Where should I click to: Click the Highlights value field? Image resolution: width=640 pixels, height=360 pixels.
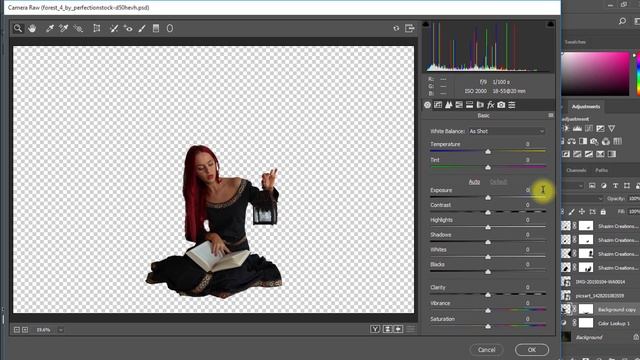point(527,220)
